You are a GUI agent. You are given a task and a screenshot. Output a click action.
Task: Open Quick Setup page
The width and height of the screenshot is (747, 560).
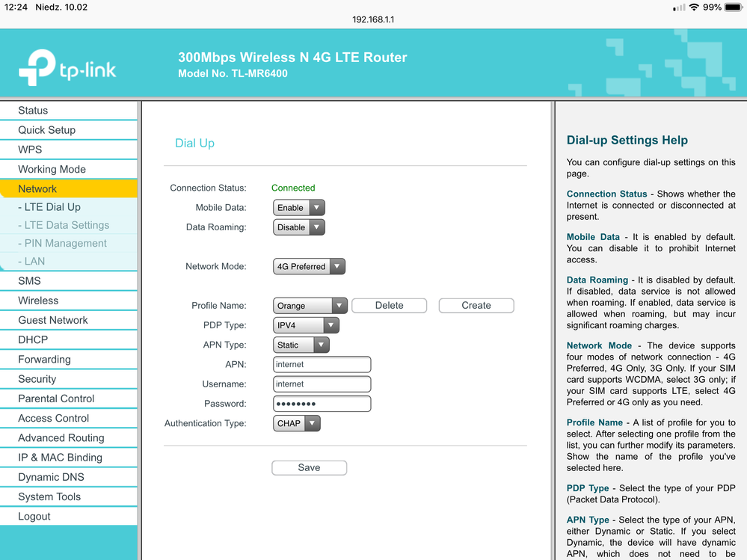point(69,130)
